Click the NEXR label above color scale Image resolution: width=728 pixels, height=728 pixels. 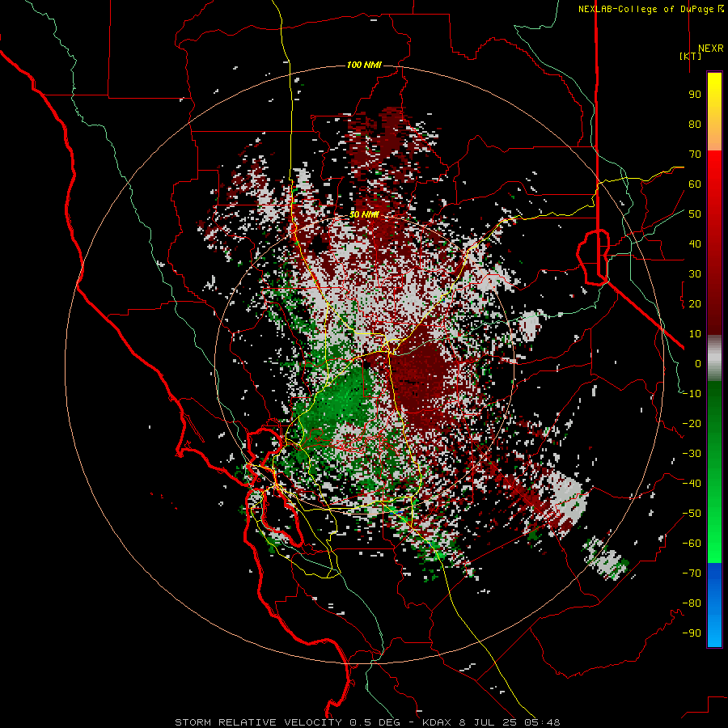point(711,49)
